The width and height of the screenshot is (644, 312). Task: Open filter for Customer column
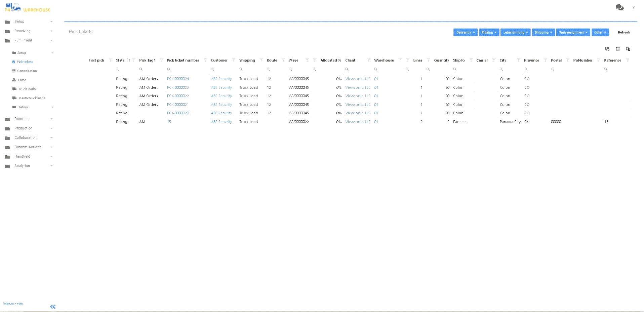pos(234,60)
